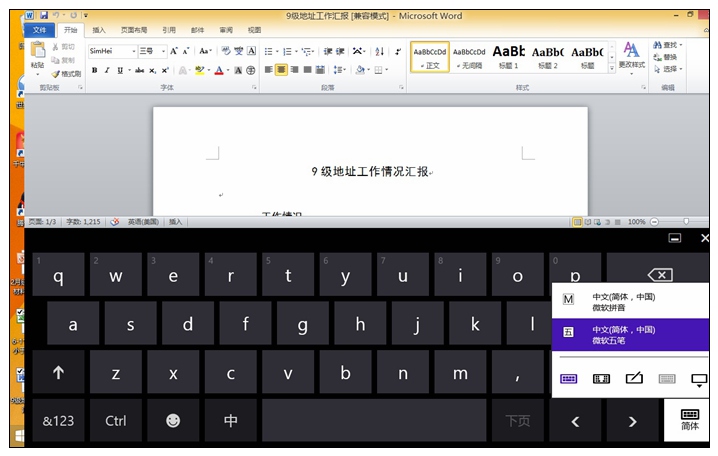The height and width of the screenshot is (456, 718).
Task: Expand the font color dropdown arrow
Action: tap(228, 70)
